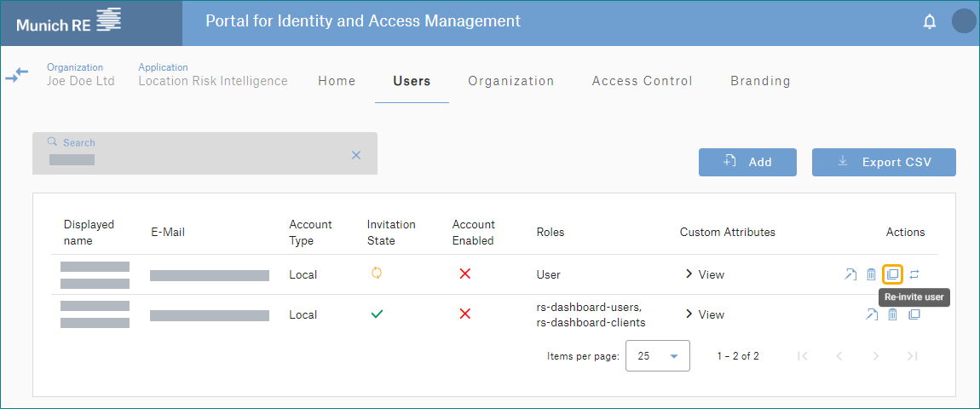
Task: Expand View attributes in User row
Action: click(x=705, y=274)
